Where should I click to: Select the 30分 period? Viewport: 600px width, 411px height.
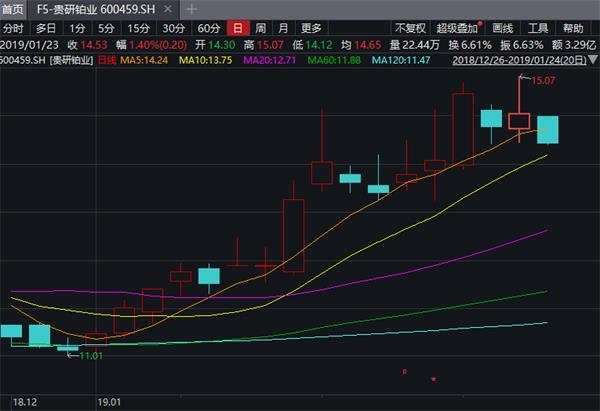click(173, 28)
